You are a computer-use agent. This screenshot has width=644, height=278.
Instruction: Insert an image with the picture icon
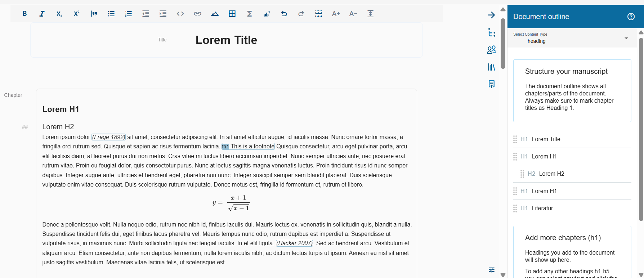[215, 14]
